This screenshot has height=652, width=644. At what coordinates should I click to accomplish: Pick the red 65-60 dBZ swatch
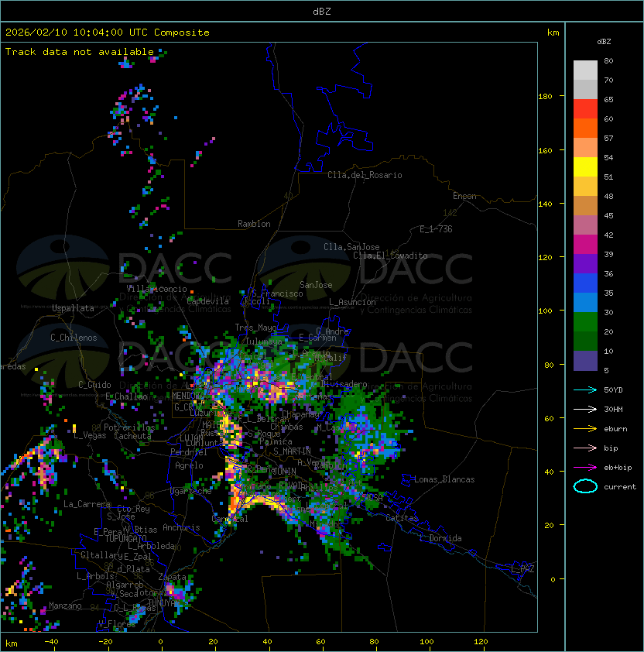[x=585, y=109]
